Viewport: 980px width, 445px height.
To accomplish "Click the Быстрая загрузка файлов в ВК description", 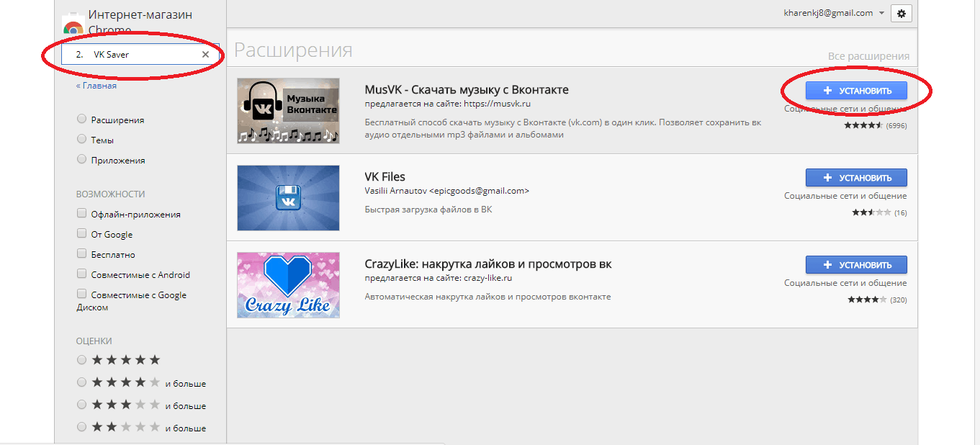I will (428, 210).
